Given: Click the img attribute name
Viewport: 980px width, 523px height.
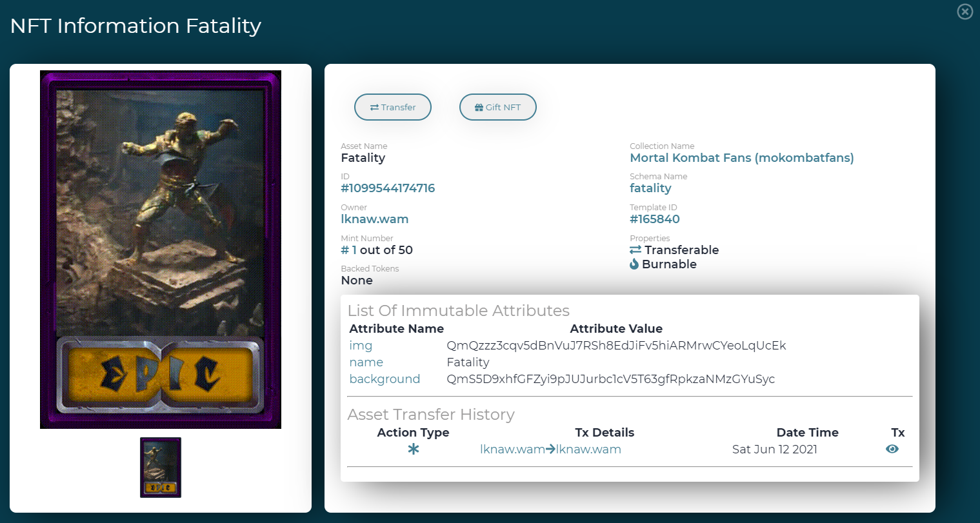Looking at the screenshot, I should (361, 346).
